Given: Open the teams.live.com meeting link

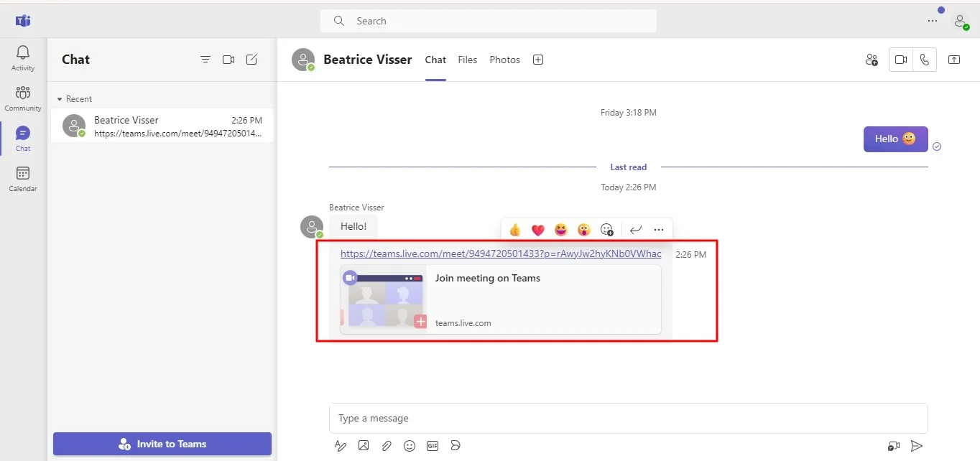Looking at the screenshot, I should click(501, 253).
